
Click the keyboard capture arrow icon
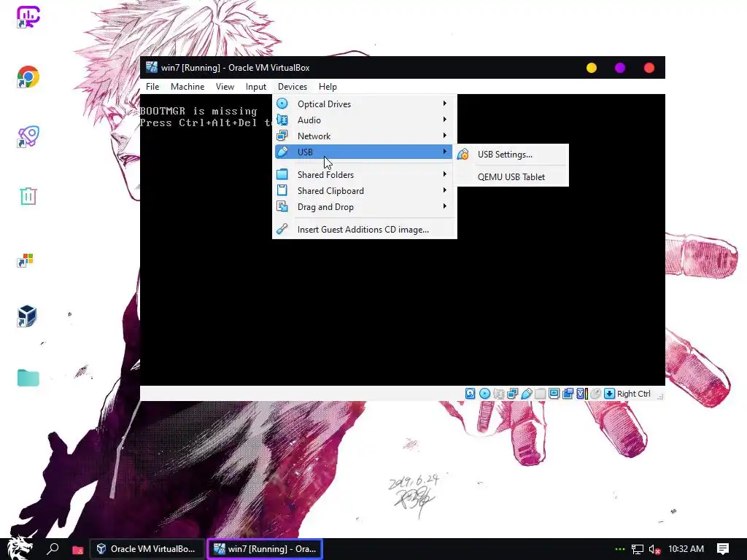(x=609, y=394)
